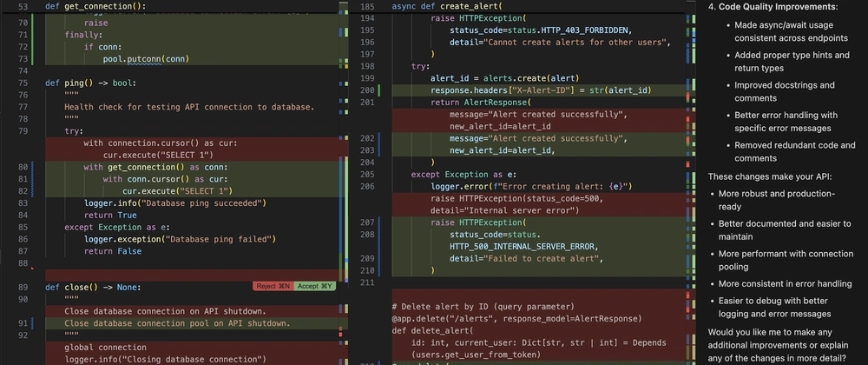Click 'logger.info("Closing database connection")' line
The height and width of the screenshot is (365, 868).
(166, 360)
